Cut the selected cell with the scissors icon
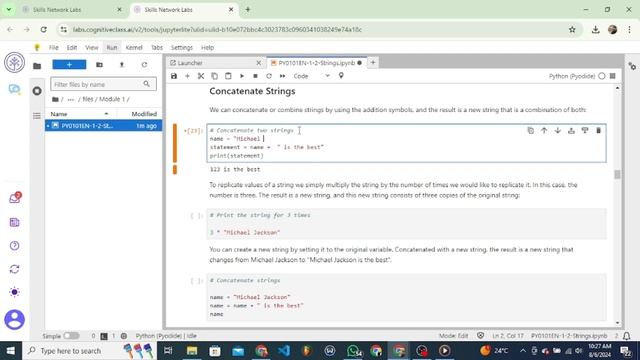The image size is (640, 360). tap(201, 76)
